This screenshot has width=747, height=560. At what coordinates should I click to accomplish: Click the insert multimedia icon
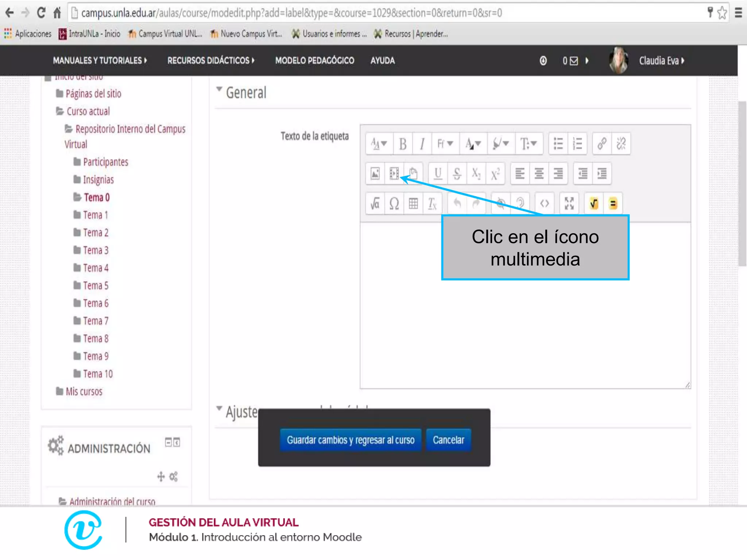click(x=394, y=174)
